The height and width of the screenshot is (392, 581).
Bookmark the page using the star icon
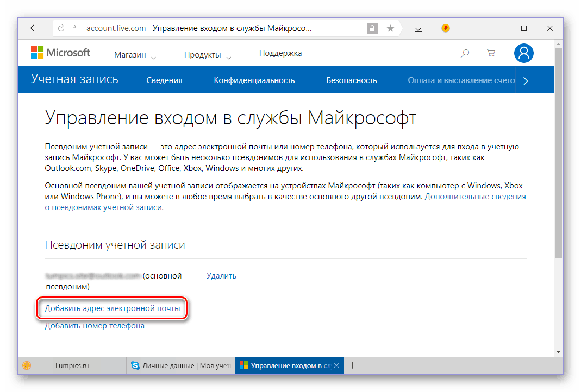click(390, 28)
